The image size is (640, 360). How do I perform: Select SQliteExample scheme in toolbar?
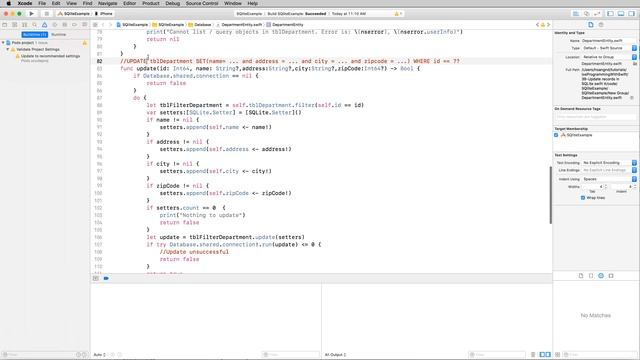pyautogui.click(x=74, y=13)
